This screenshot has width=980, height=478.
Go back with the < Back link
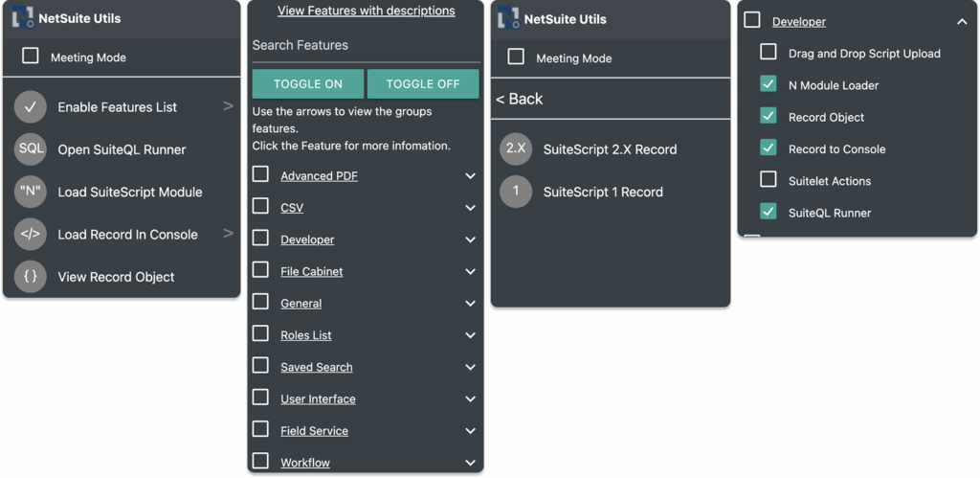520,99
